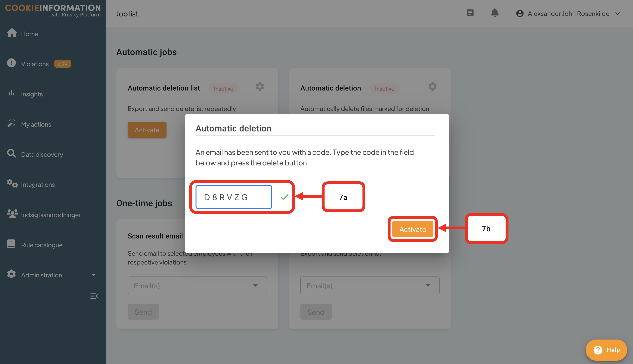Activate the Automatic deletion list job

(x=147, y=130)
